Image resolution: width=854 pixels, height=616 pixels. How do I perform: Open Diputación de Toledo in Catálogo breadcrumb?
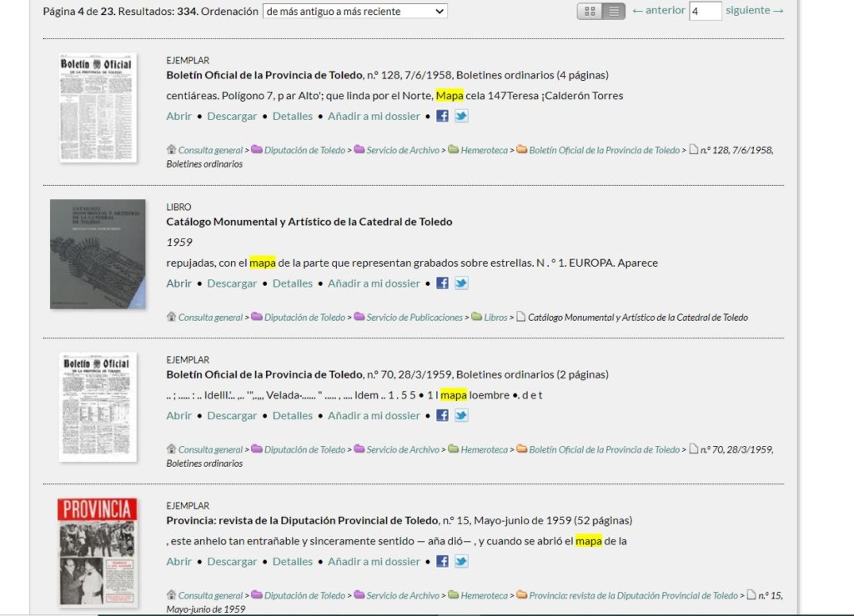(304, 318)
